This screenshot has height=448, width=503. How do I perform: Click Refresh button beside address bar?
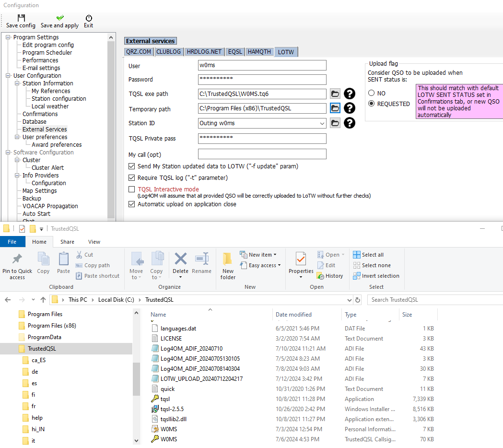(x=358, y=300)
